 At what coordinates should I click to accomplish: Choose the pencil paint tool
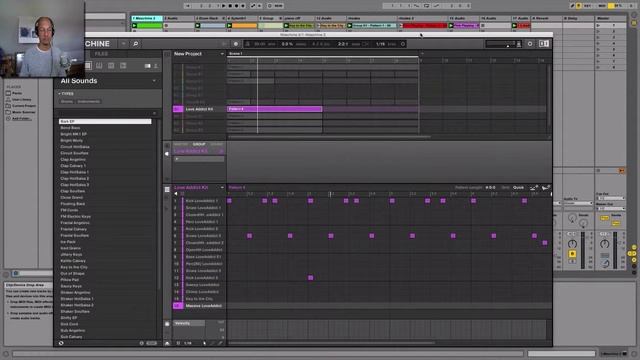212,343
